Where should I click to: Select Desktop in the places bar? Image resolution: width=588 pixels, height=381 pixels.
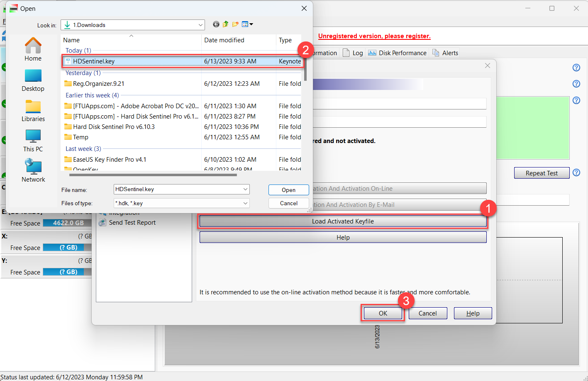(x=33, y=80)
